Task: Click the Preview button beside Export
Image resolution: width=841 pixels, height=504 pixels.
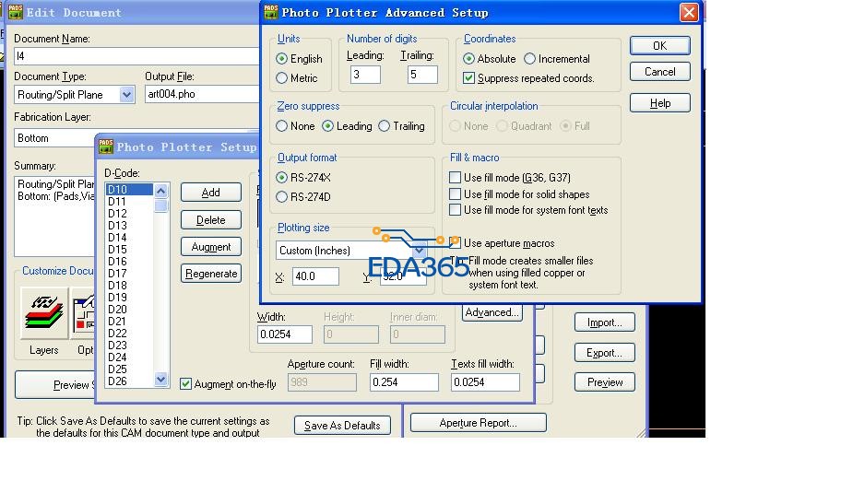Action: pyautogui.click(x=605, y=382)
